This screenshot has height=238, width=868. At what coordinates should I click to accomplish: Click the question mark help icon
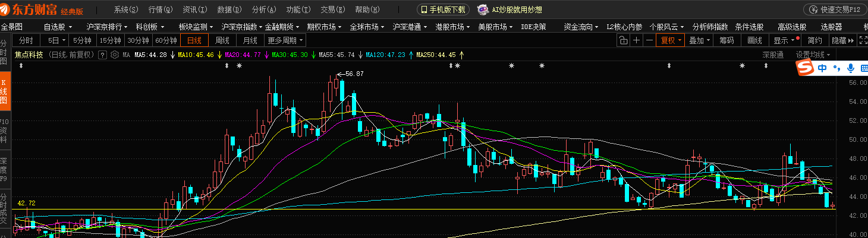[102, 55]
